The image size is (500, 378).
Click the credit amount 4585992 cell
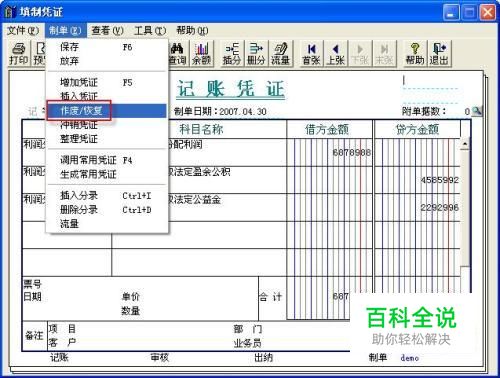pos(417,180)
